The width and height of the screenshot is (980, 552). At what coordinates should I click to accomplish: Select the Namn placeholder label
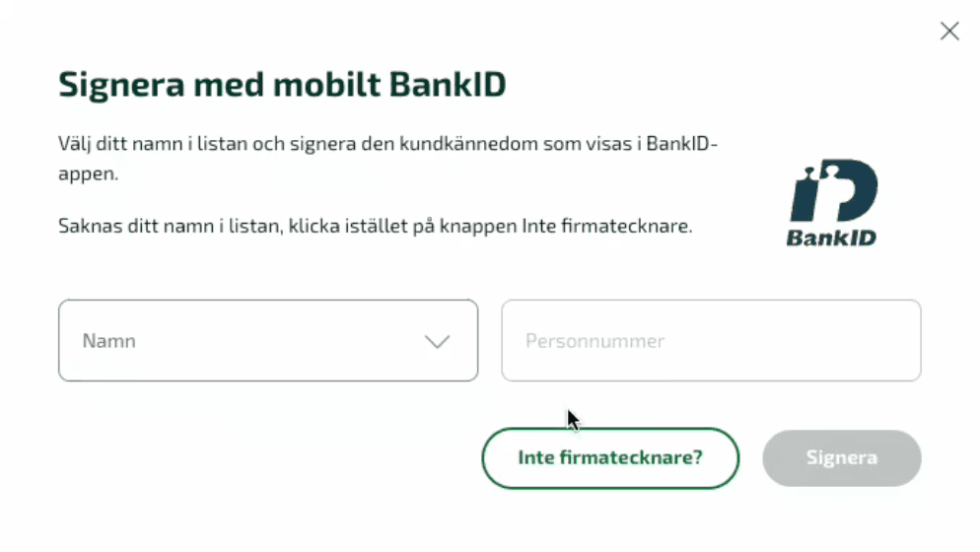point(108,341)
